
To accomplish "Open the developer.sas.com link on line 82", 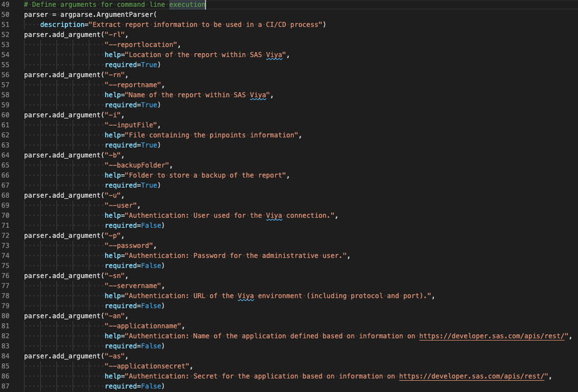I will (492, 336).
